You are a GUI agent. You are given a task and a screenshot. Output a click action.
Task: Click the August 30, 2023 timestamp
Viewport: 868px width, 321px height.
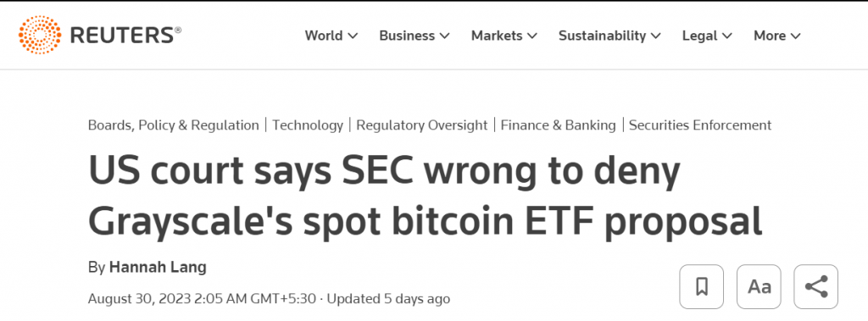coord(202,299)
